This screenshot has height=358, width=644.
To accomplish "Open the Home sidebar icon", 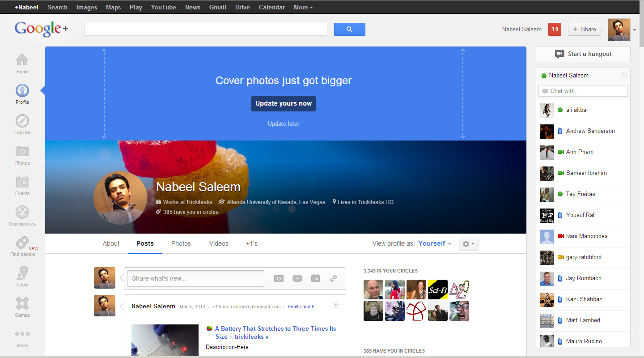I will coord(22,60).
